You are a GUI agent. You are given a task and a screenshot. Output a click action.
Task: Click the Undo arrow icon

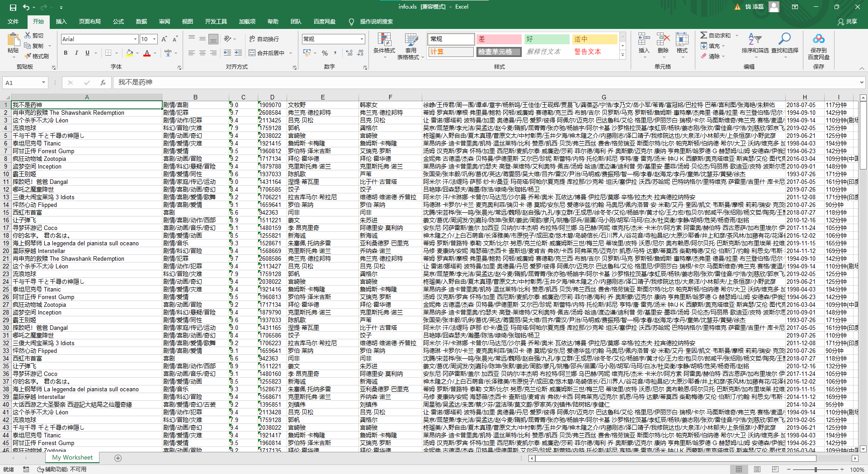[26, 7]
